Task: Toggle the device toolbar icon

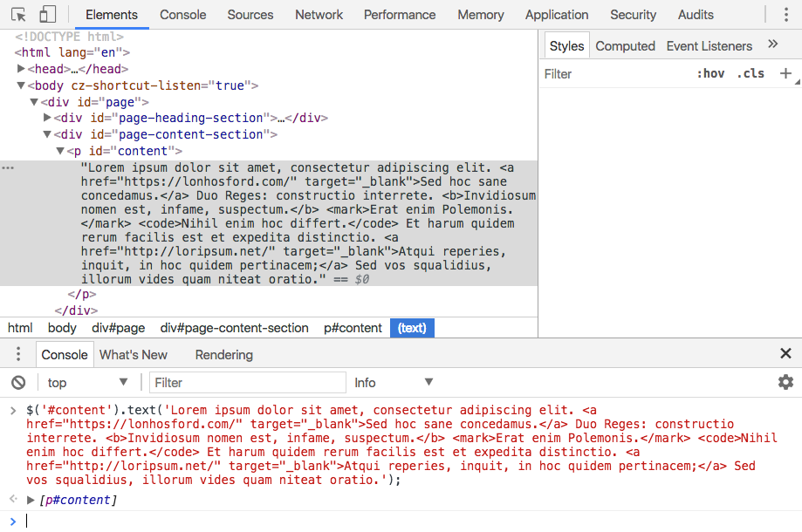Action: click(x=48, y=14)
